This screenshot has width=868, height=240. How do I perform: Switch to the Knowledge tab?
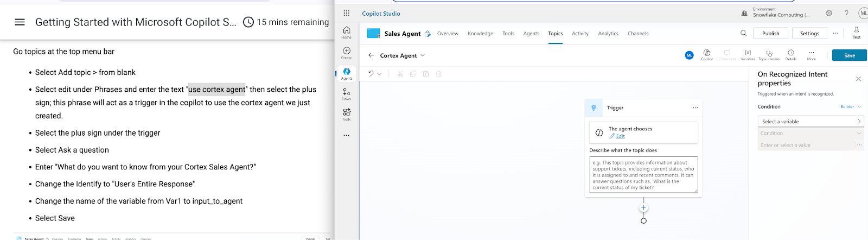[480, 34]
